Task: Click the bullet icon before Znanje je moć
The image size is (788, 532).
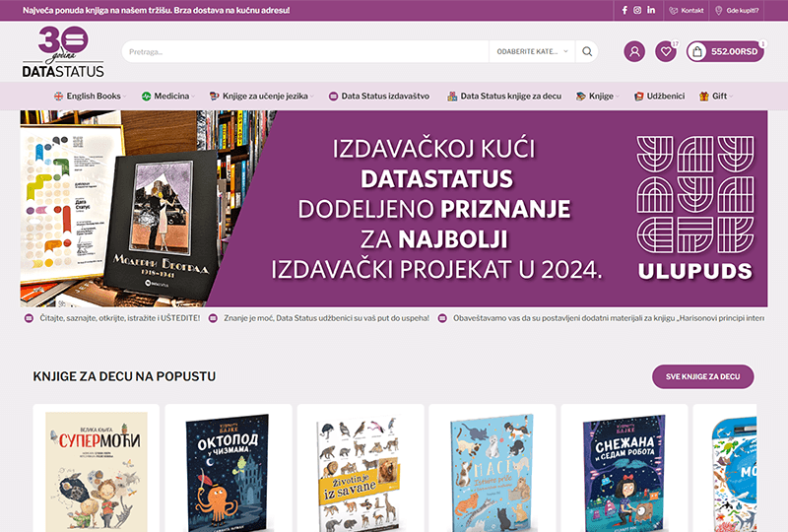Action: coord(213,318)
